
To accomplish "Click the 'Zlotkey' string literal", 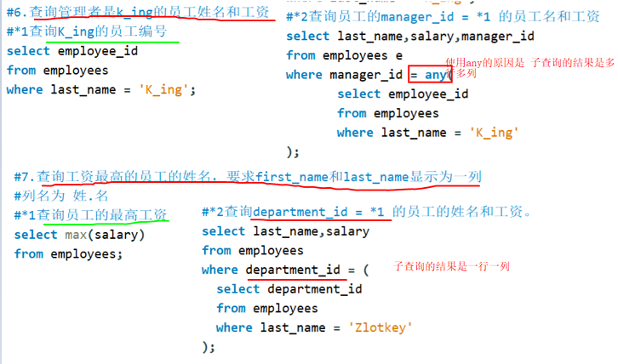I will [380, 327].
